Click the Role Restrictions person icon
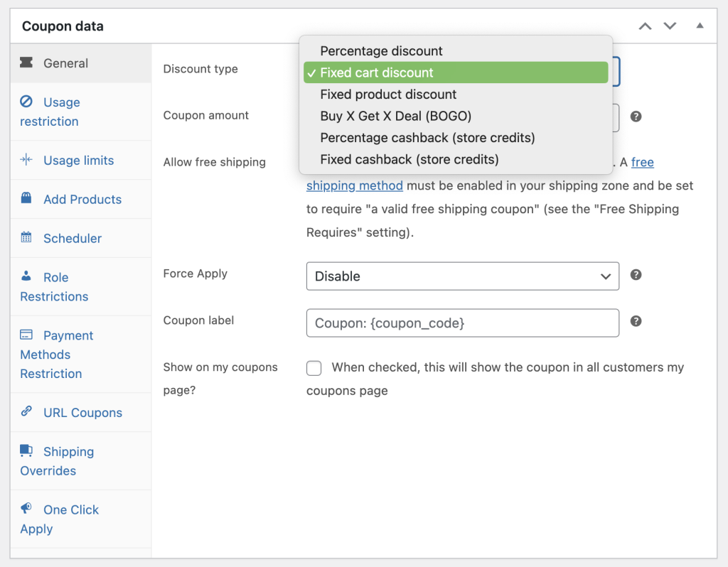Viewport: 728px width, 567px height. pos(26,276)
